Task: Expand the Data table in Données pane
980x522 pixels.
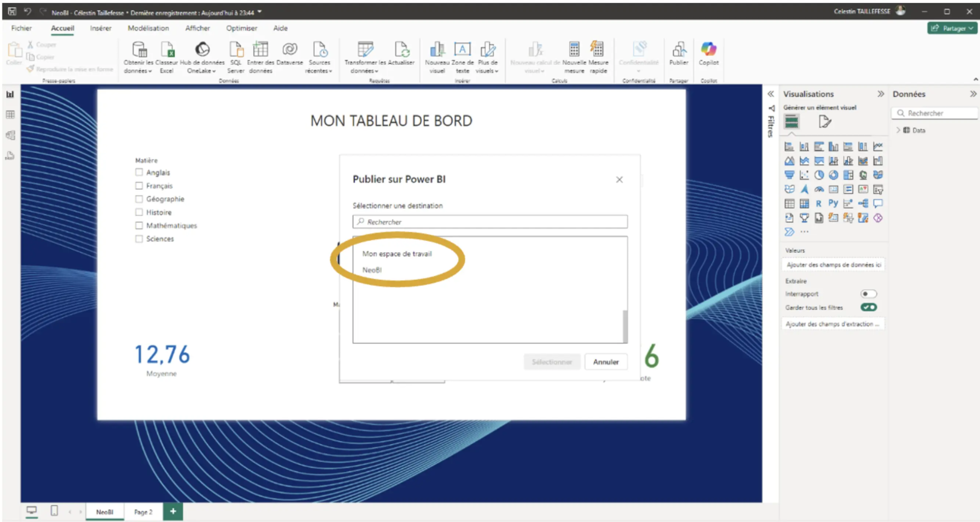Action: point(898,130)
